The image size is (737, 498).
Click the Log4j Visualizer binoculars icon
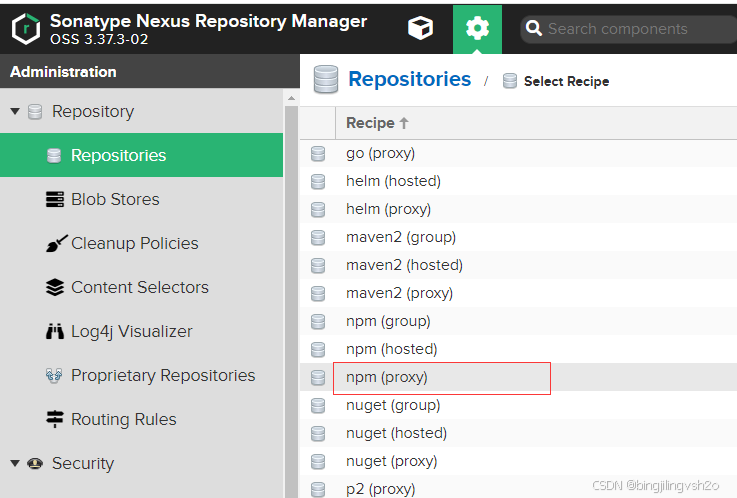(55, 331)
